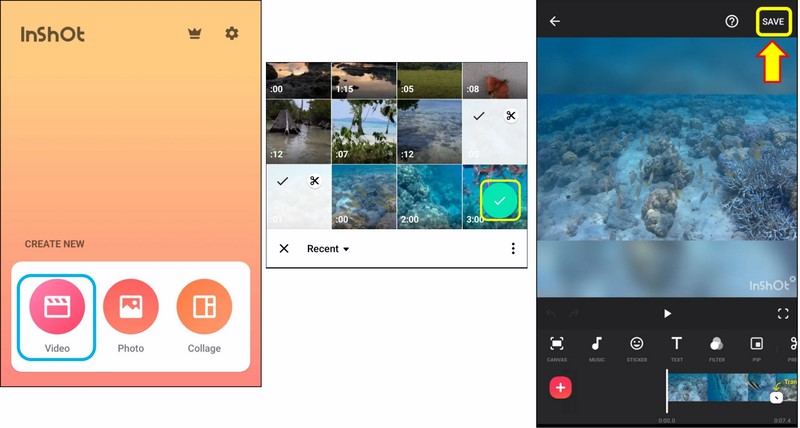Expand the Recent album dropdown

point(328,248)
